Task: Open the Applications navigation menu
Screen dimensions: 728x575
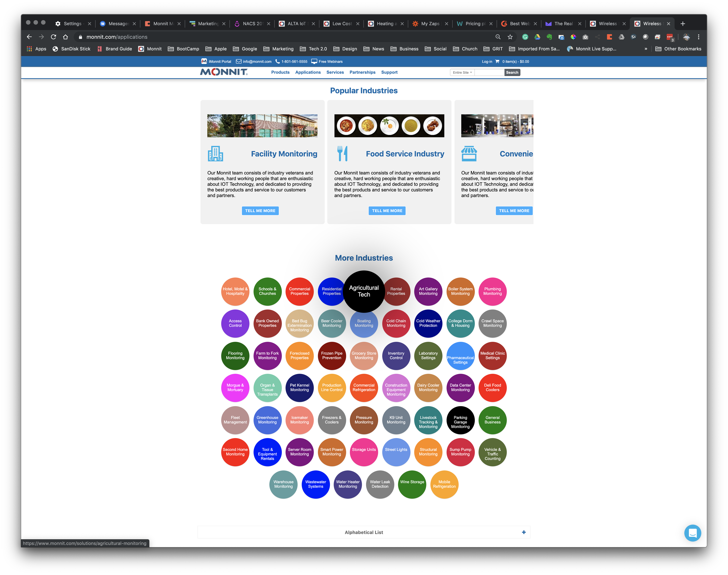Action: coord(308,72)
